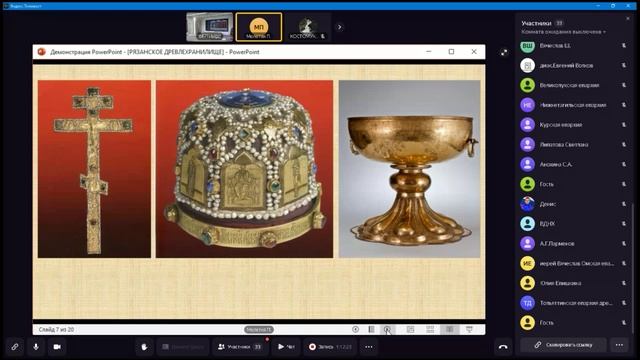
Task: Minimize the Telemost application window
Action: pos(598,6)
